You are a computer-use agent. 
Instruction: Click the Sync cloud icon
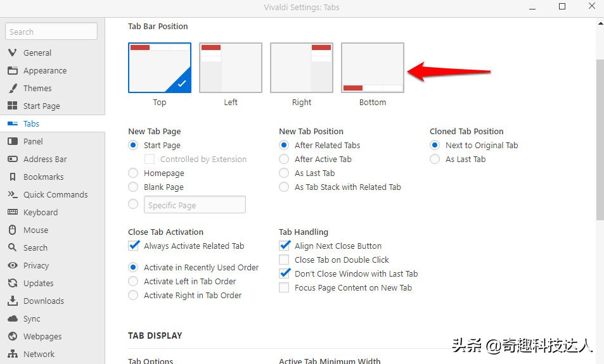coord(12,318)
